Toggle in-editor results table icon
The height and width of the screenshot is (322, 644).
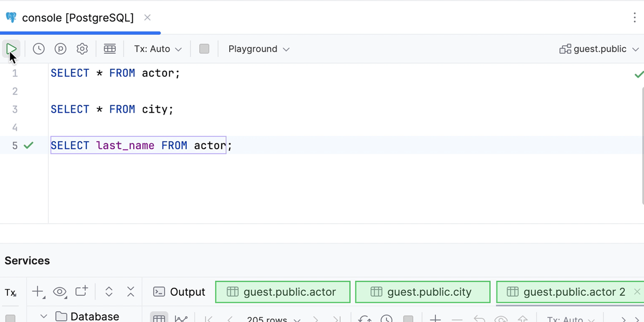coord(109,49)
